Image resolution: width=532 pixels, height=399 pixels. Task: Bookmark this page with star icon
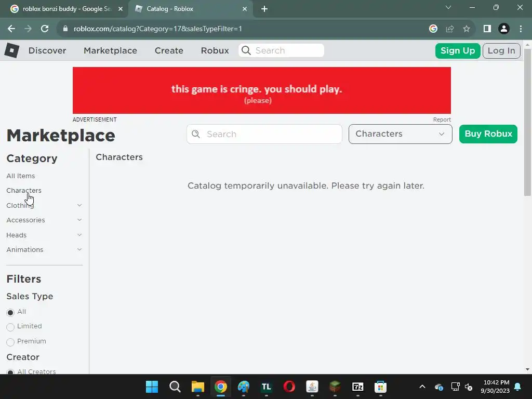pos(467,29)
